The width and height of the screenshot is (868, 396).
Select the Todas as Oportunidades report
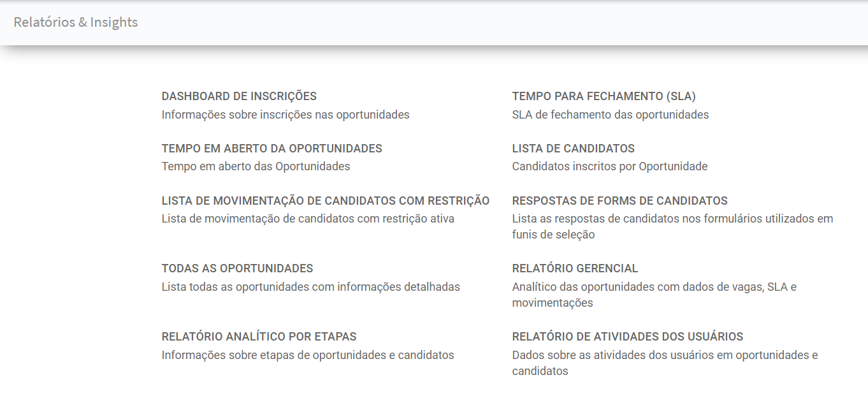coord(237,268)
